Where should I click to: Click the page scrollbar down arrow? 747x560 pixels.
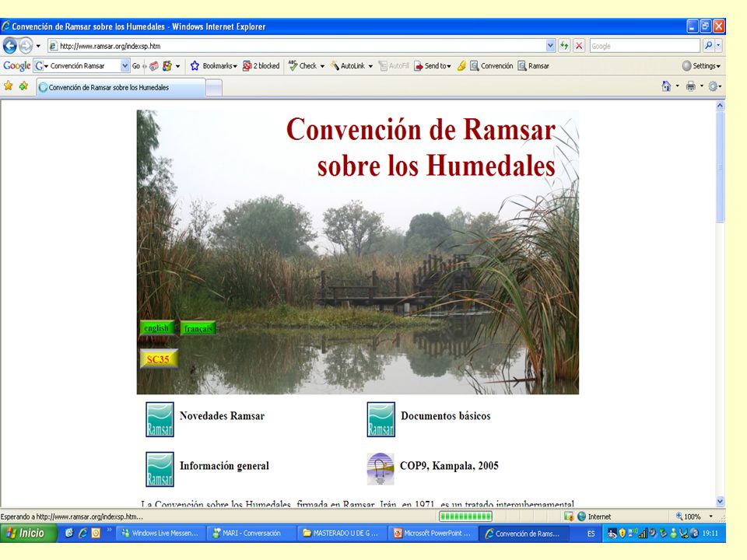[720, 501]
